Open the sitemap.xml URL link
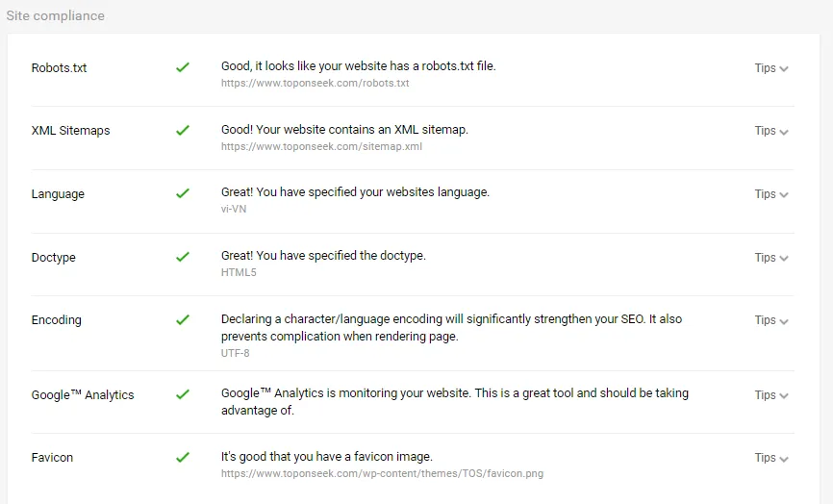Viewport: 833px width, 504px height. pos(321,147)
